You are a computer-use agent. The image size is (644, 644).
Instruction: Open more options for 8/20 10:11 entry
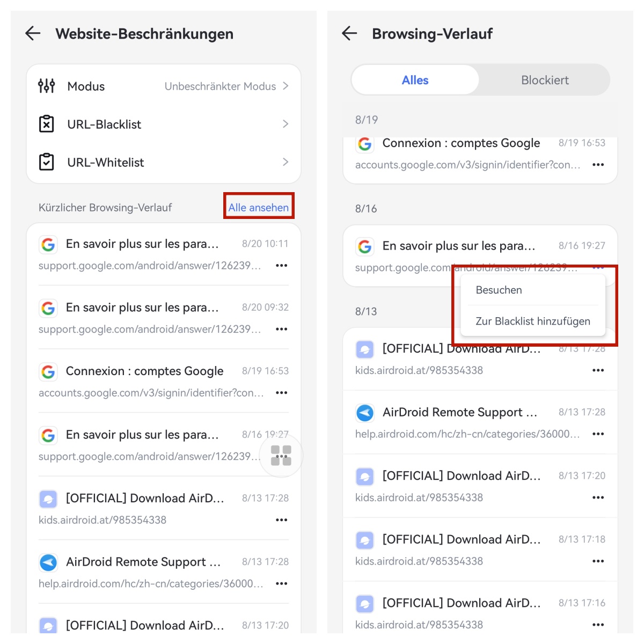point(281,265)
